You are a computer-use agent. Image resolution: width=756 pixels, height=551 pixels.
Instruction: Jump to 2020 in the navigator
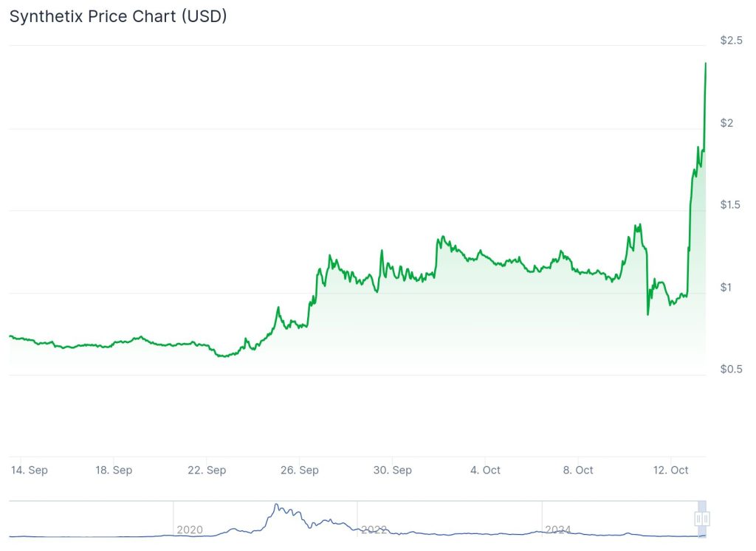click(190, 530)
